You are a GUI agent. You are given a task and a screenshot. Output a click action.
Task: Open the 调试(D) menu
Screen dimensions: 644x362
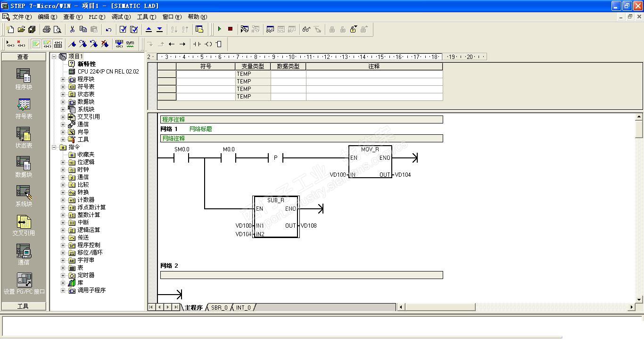(x=121, y=17)
